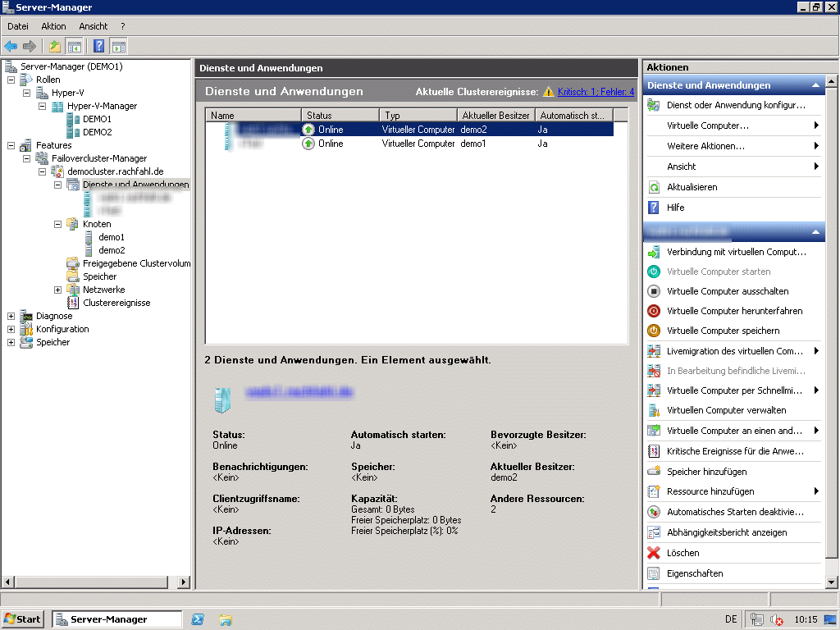
Task: Click the 'Virtuellen Computer verwalten' icon
Action: pyautogui.click(x=654, y=411)
